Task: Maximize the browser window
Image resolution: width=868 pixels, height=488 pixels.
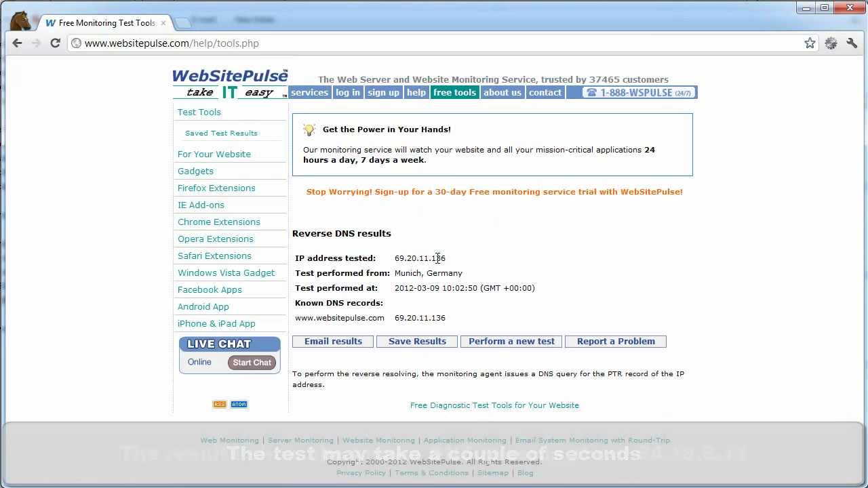Action: (x=825, y=8)
